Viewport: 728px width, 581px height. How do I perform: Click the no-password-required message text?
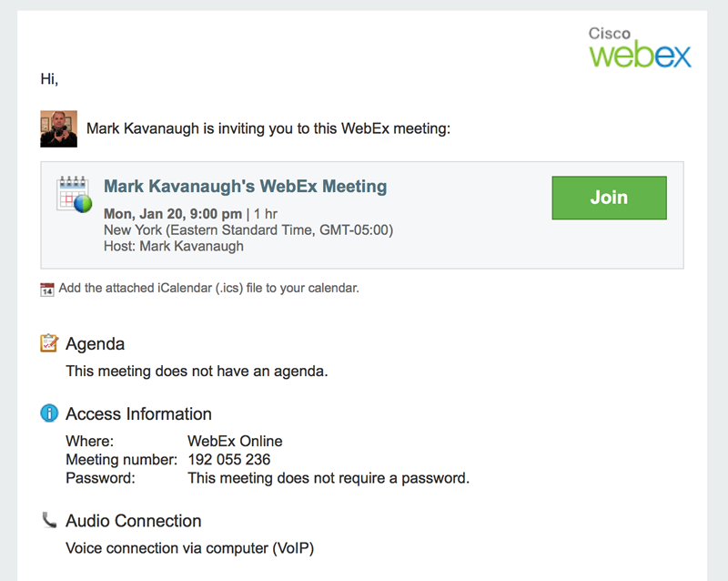[329, 478]
